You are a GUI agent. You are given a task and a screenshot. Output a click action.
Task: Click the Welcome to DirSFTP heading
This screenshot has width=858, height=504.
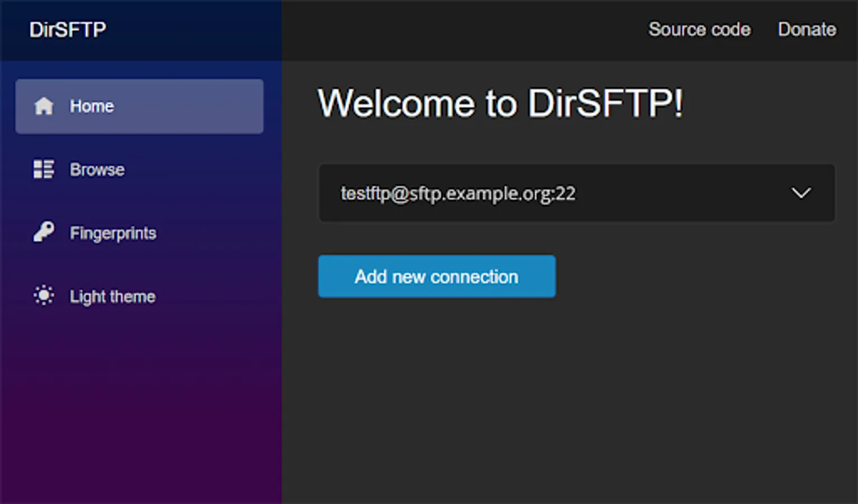500,104
